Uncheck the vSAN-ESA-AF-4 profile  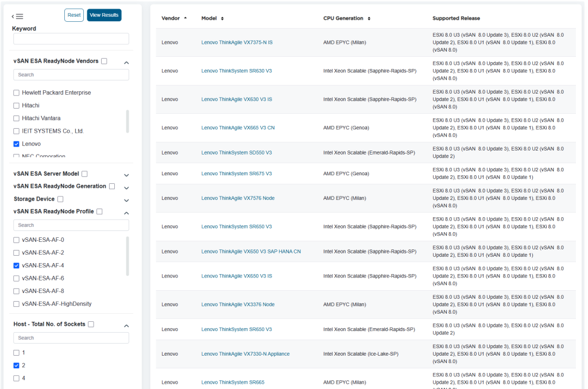click(x=16, y=265)
